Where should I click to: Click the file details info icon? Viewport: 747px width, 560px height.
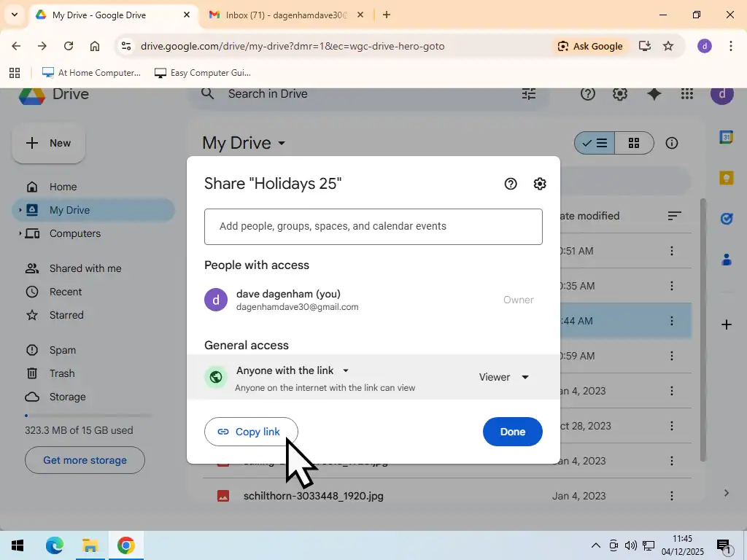coord(671,143)
